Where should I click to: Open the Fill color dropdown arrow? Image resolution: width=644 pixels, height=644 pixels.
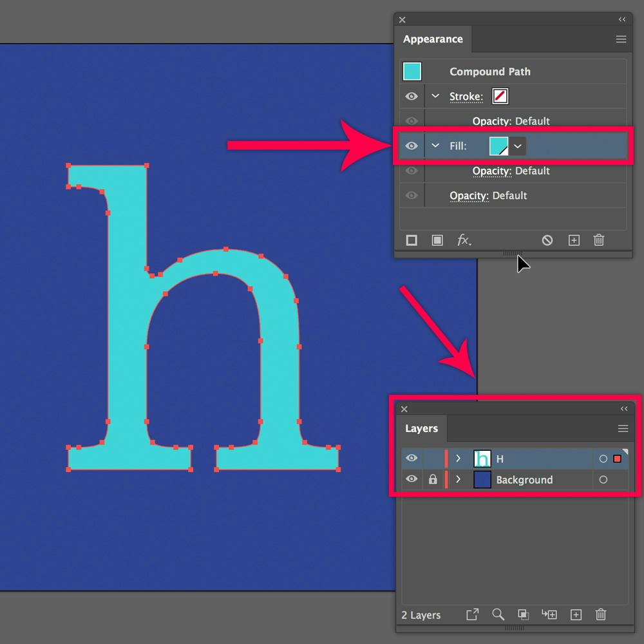coord(518,146)
